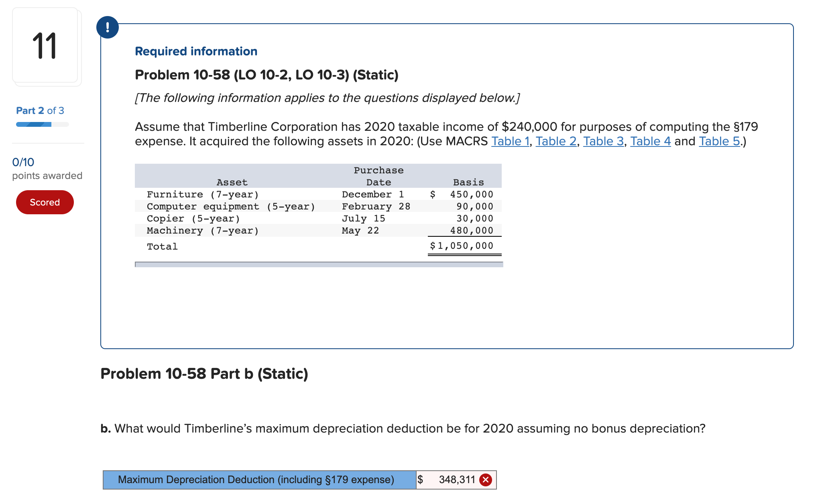Click the 0/10 points awarded score
This screenshot has height=504, width=826.
point(23,162)
